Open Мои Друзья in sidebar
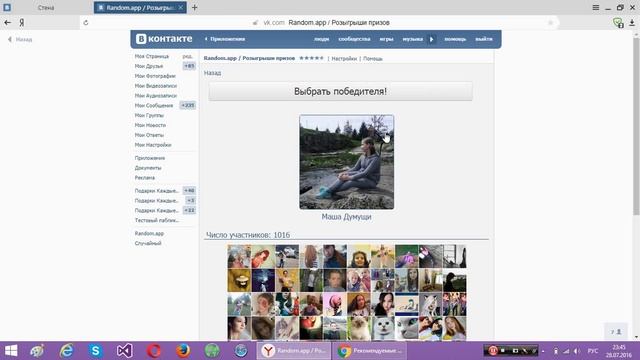Screen dimensions: 640x360 click(x=149, y=66)
